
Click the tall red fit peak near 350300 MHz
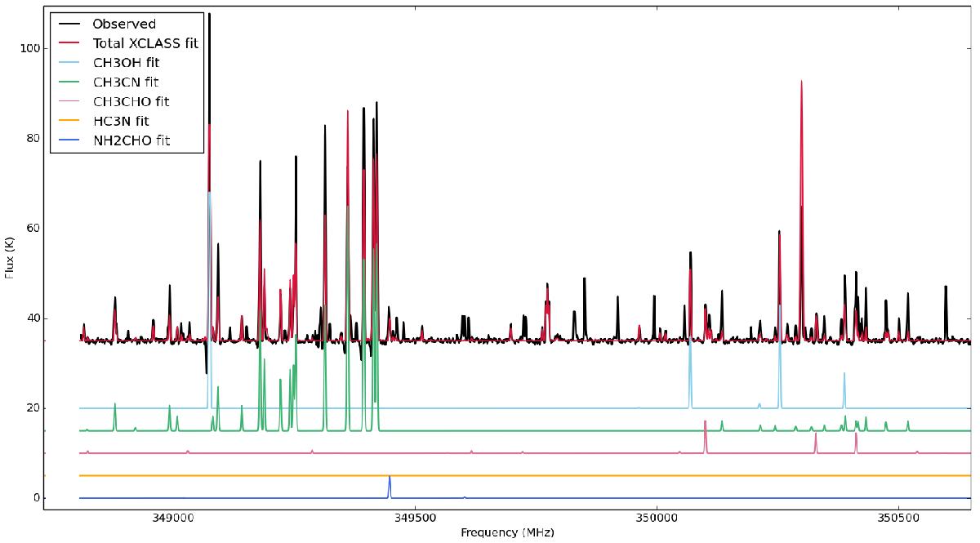801,83
